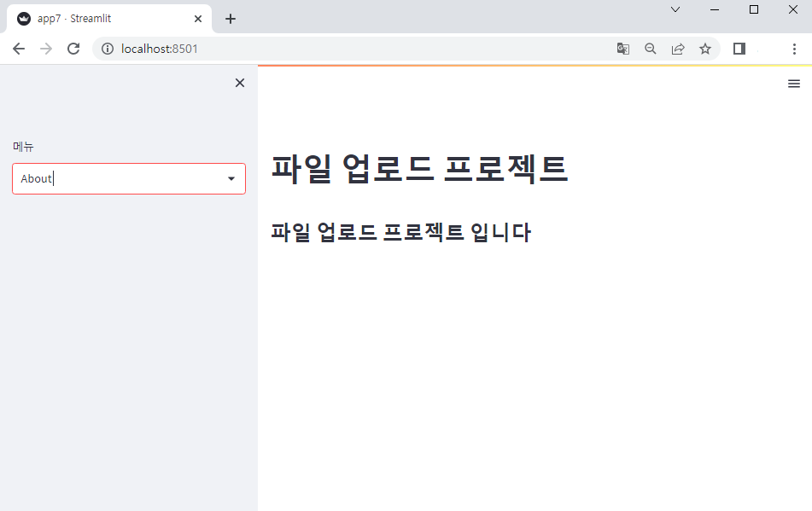Image resolution: width=812 pixels, height=511 pixels.
Task: Toggle the browser side panel
Action: click(x=739, y=49)
